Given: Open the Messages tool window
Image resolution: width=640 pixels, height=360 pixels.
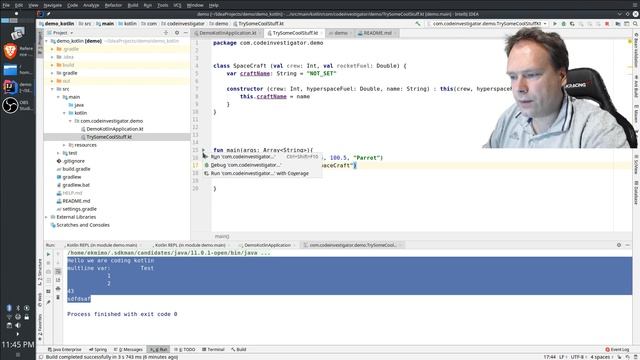Looking at the screenshot, I should (129, 350).
